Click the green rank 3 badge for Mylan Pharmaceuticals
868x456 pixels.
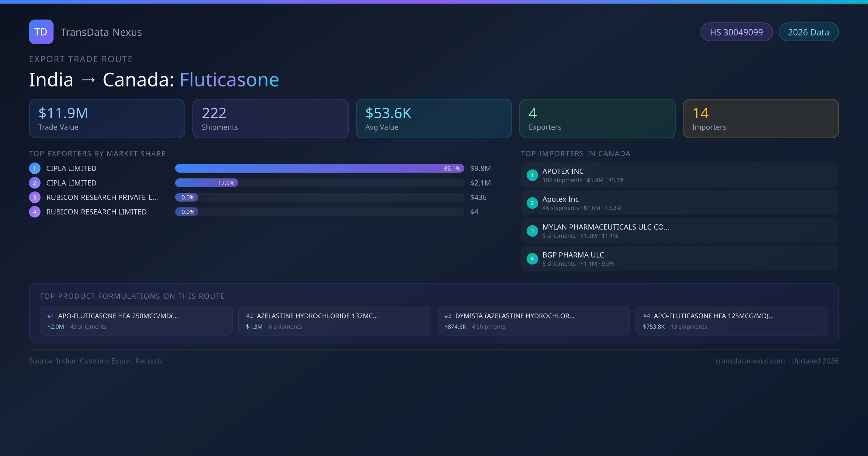click(x=532, y=231)
